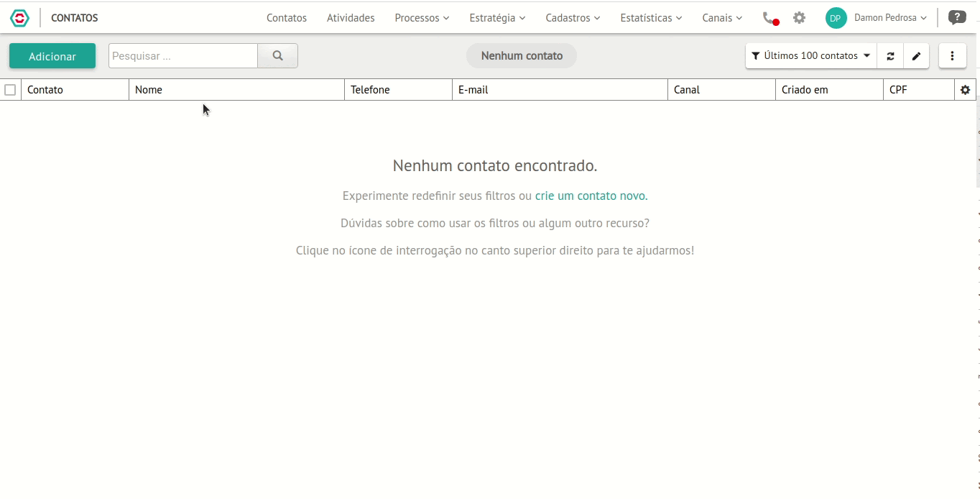Expand the Estatísticas menu
Image resolution: width=980 pixels, height=499 pixels.
pos(651,18)
